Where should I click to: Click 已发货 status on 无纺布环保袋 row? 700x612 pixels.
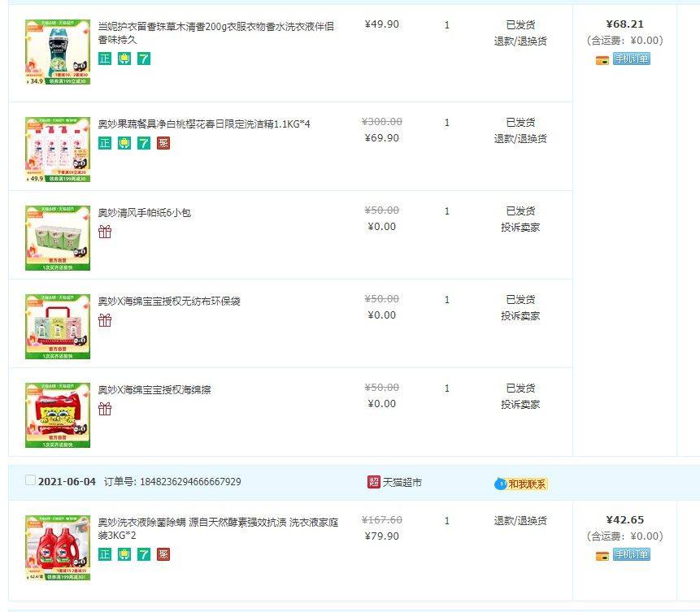tap(520, 299)
